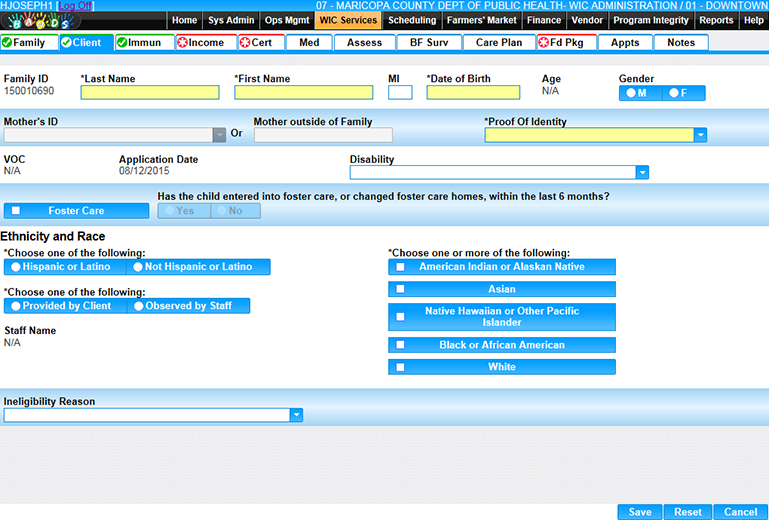The height and width of the screenshot is (520, 769).
Task: Enable the Black or African American checkbox
Action: click(x=400, y=345)
